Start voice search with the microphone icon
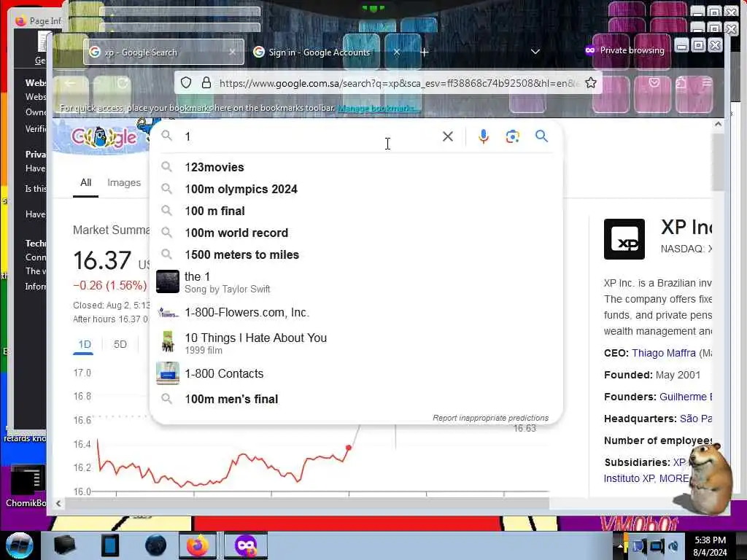 tap(483, 136)
